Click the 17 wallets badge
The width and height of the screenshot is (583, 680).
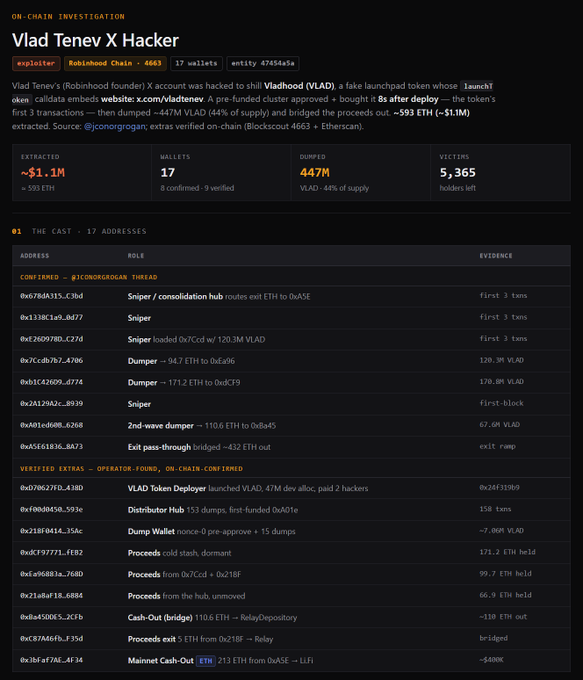pos(196,63)
